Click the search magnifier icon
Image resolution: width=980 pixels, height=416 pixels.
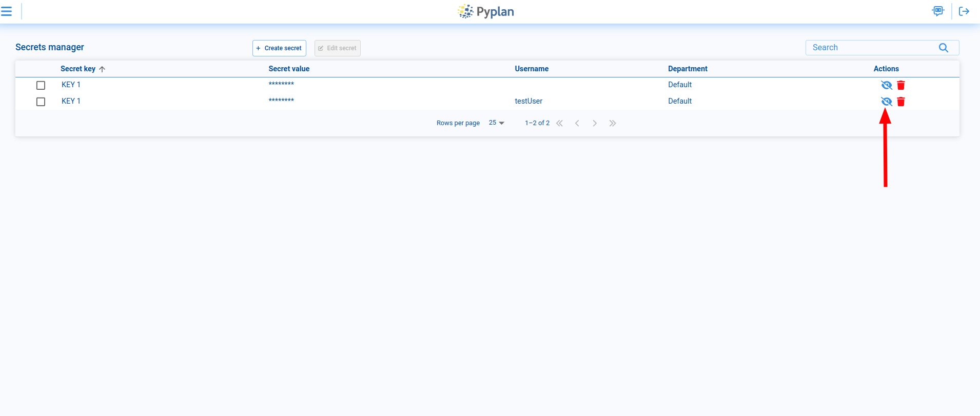coord(943,48)
